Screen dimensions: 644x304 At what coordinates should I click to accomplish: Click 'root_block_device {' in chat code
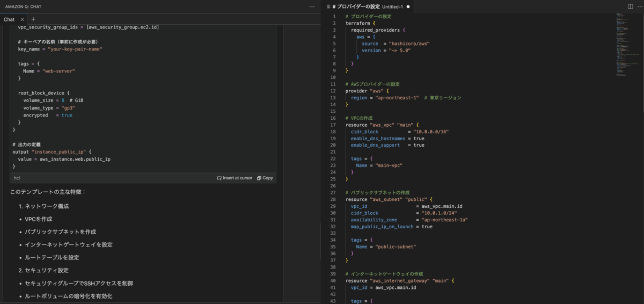[x=43, y=93]
